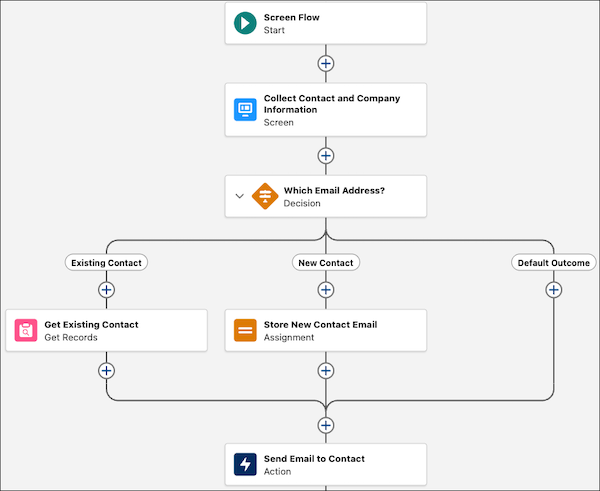Image resolution: width=600 pixels, height=491 pixels.
Task: Add element above Send Email to Contact
Action: pos(326,425)
